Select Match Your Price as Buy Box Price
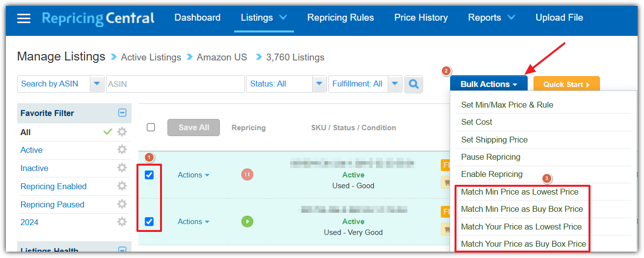 [524, 244]
